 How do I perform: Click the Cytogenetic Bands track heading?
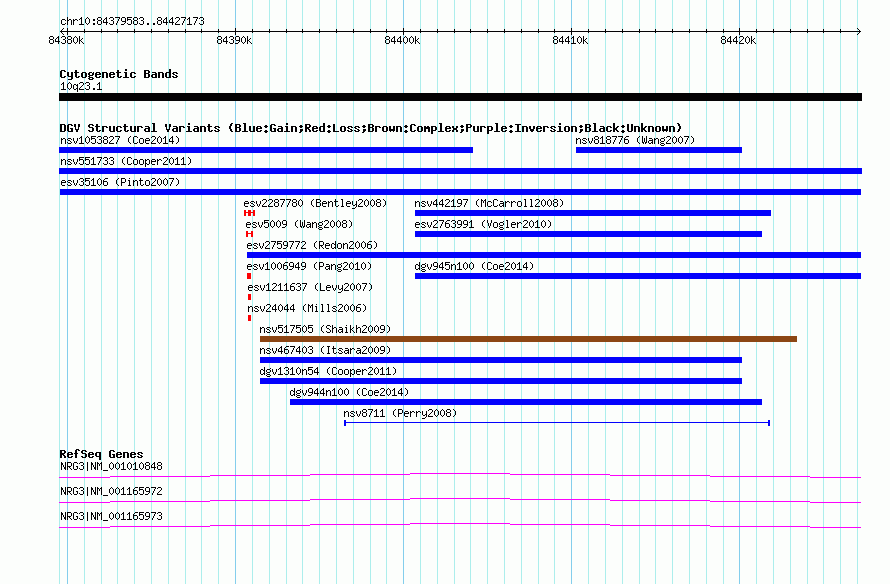(119, 74)
